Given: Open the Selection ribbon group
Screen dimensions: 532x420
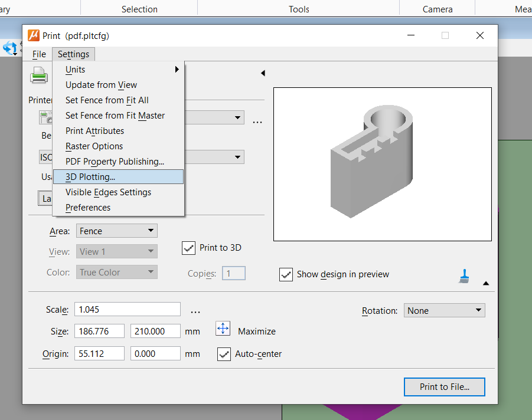Looking at the screenshot, I should 139,9.
